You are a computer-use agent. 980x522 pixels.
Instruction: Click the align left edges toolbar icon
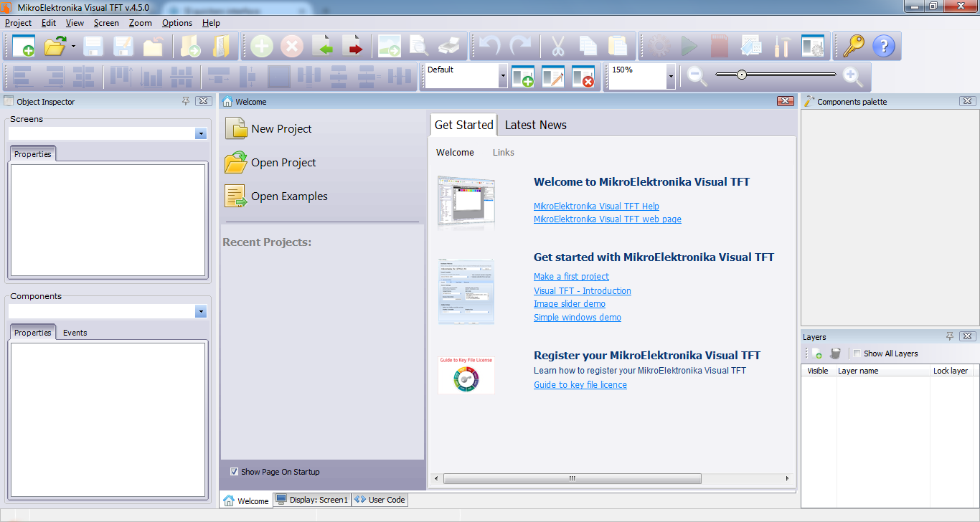click(x=24, y=77)
